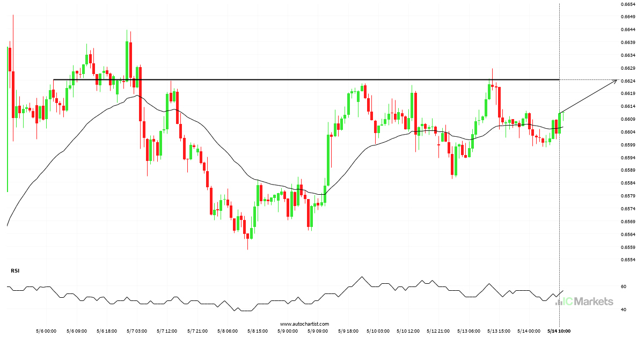Select the 0.6634 price axis label

pos(628,55)
